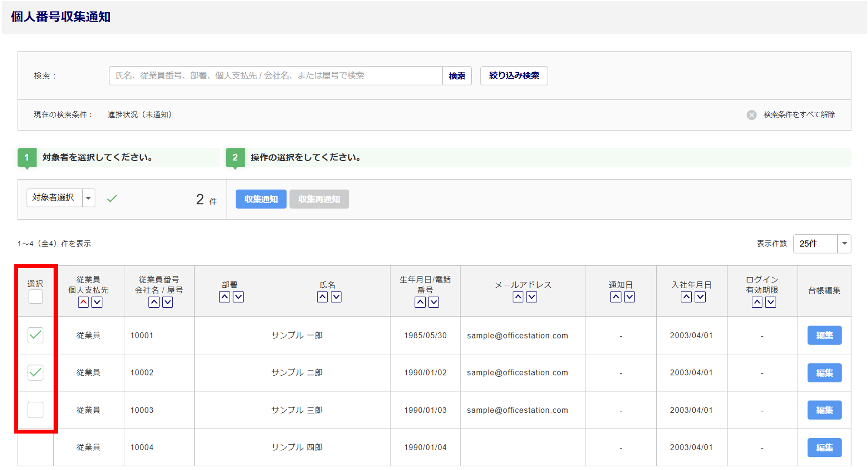Sort 部署 column ascending arrow
Screen dimensions: 868x470
tap(224, 297)
